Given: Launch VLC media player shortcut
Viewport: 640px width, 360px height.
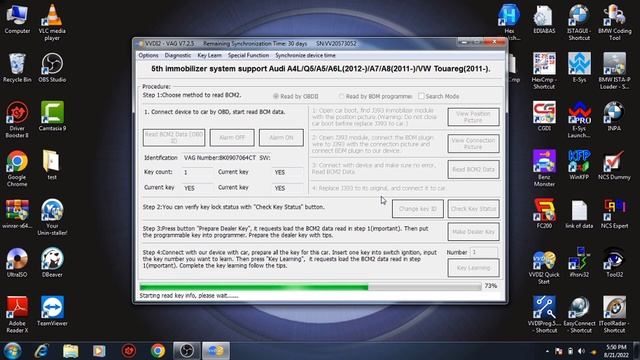Looking at the screenshot, I should (x=52, y=22).
